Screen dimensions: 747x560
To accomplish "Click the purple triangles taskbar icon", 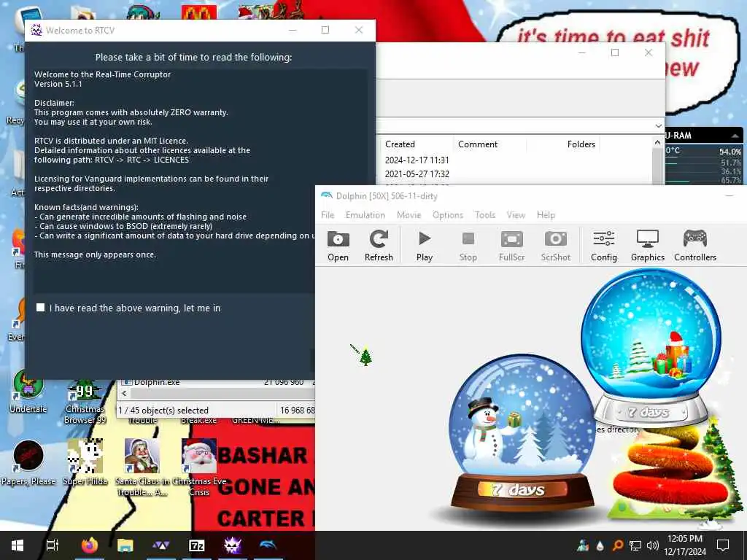I will (161, 545).
